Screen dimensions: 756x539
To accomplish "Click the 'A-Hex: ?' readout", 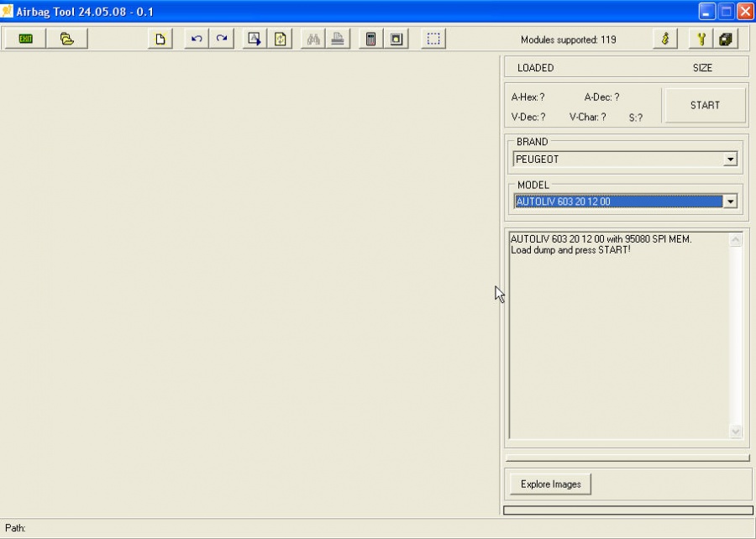I will 528,97.
